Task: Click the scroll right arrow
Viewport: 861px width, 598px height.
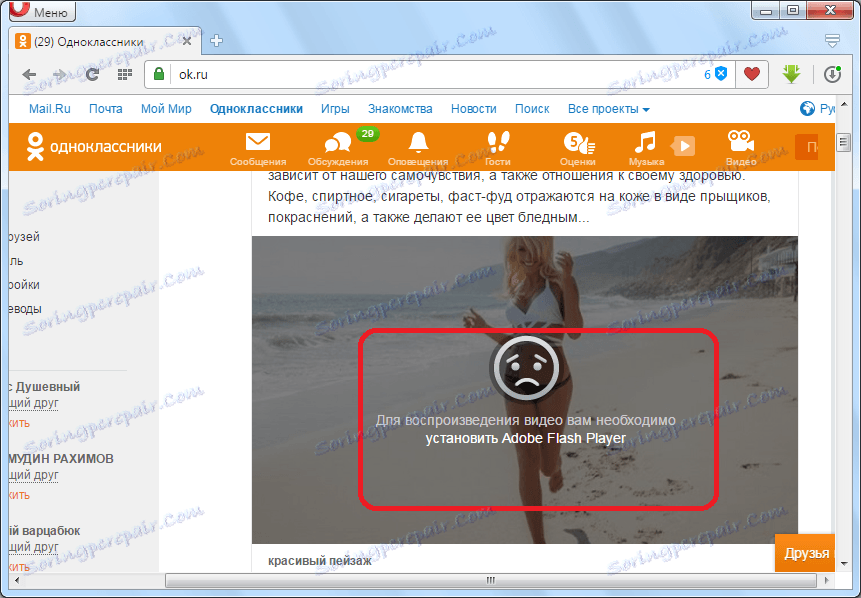Action: tap(827, 580)
